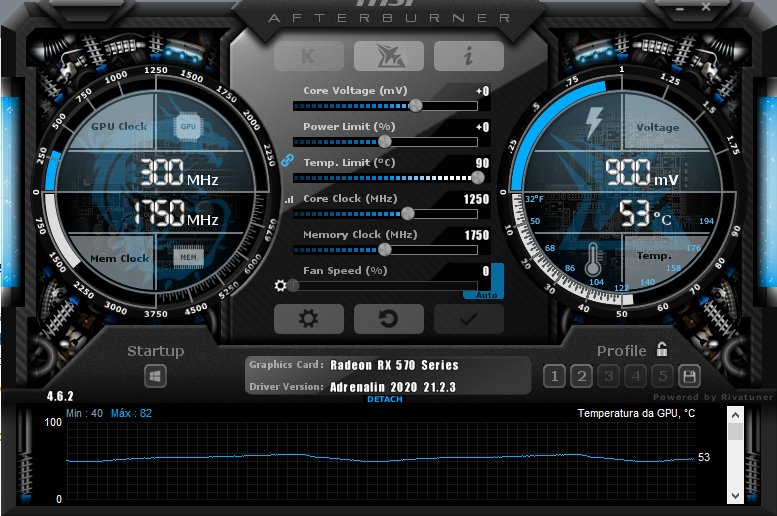The height and width of the screenshot is (516, 777).
Task: Click the lightning bolt voltage icon
Action: [x=594, y=122]
